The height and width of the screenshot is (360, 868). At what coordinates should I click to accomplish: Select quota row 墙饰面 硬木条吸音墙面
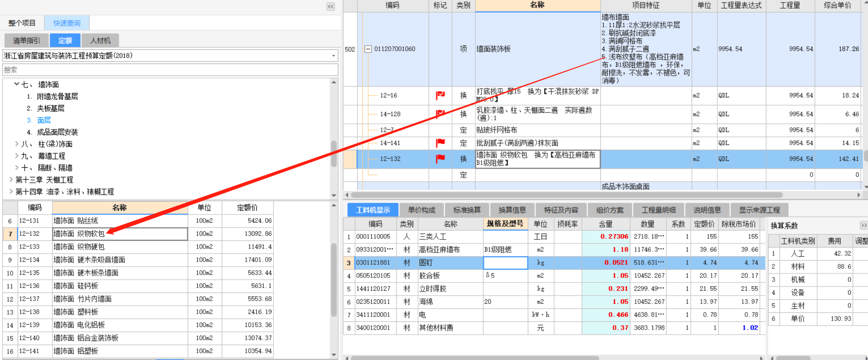(x=138, y=260)
